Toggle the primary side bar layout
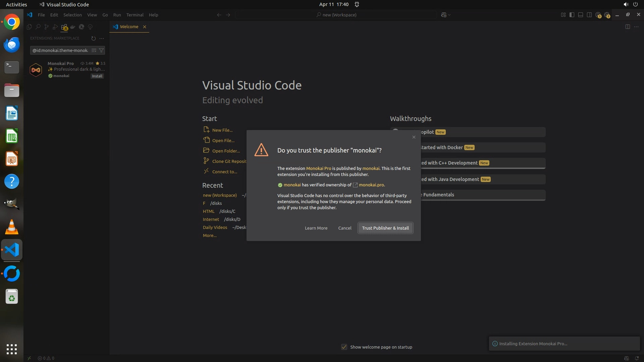 click(572, 15)
